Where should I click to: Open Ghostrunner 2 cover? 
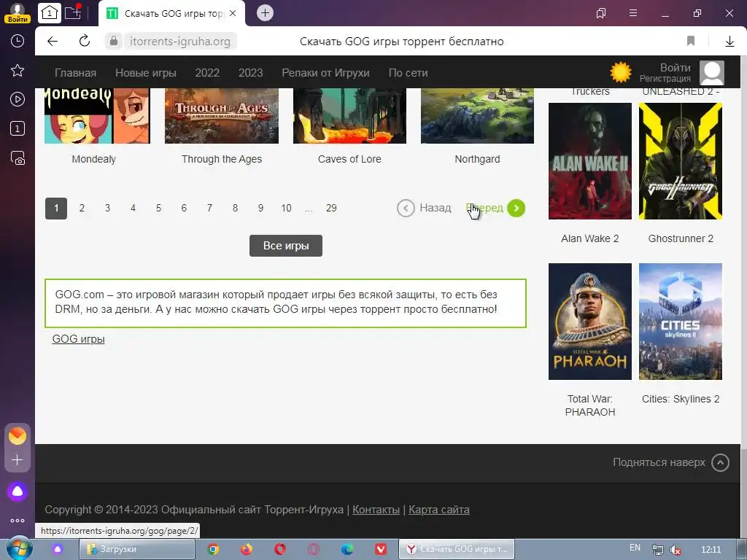[681, 161]
